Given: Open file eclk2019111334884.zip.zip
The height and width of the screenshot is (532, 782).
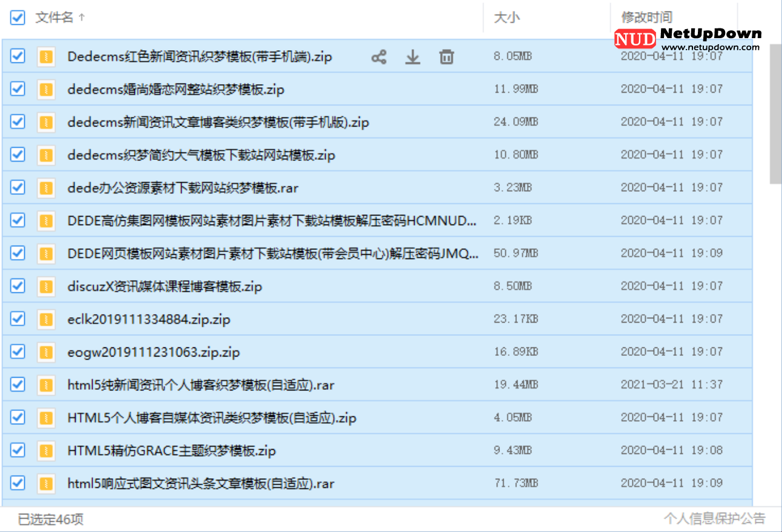Looking at the screenshot, I should pyautogui.click(x=149, y=319).
